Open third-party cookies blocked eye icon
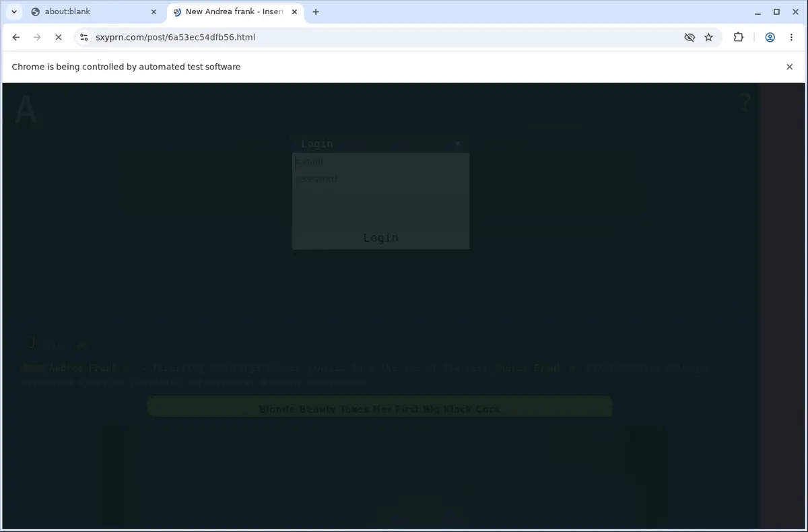The width and height of the screenshot is (808, 532). tap(689, 37)
